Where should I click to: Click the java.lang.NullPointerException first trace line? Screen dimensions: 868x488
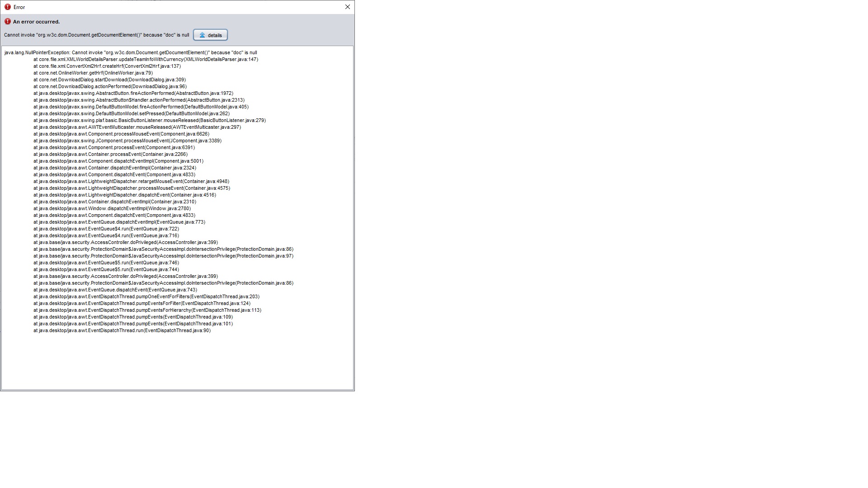click(x=130, y=53)
